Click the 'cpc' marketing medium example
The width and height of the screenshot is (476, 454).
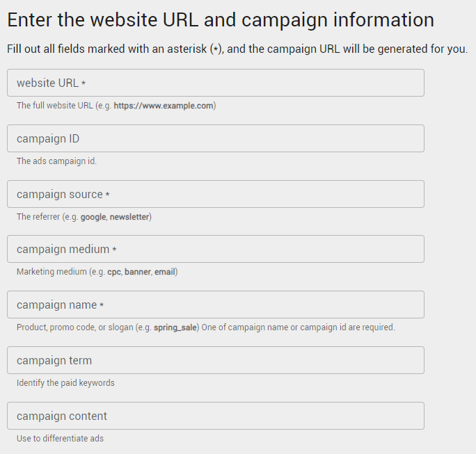(x=113, y=272)
